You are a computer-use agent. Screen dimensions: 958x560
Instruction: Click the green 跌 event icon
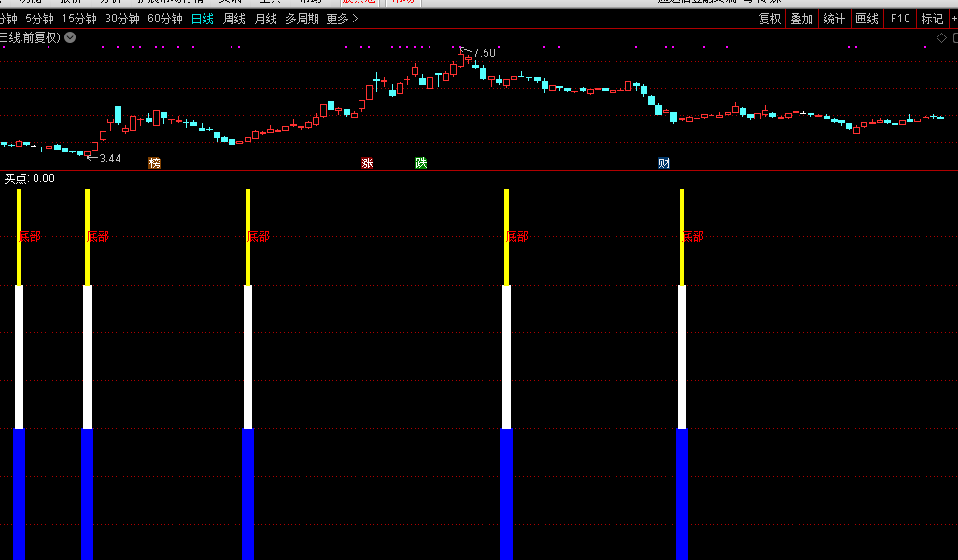(x=421, y=163)
